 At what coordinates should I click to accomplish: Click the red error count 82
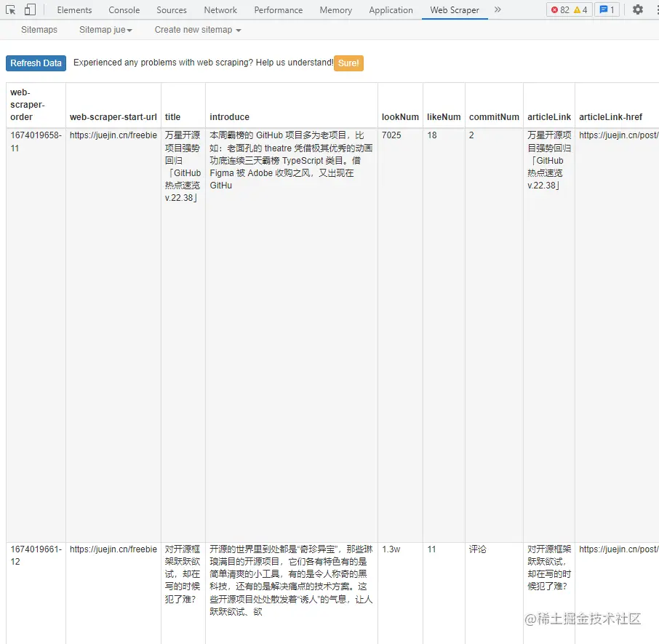[x=560, y=9]
